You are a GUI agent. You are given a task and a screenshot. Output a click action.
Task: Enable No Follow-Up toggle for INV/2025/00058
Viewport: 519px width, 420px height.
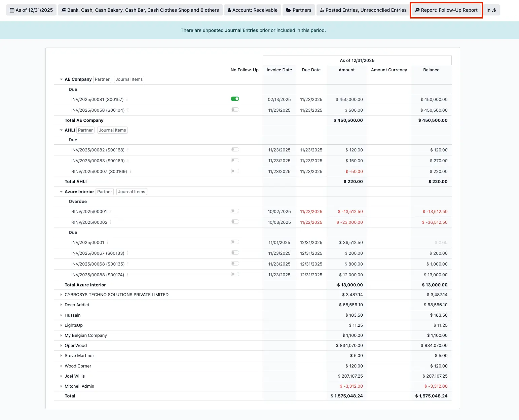pos(235,109)
